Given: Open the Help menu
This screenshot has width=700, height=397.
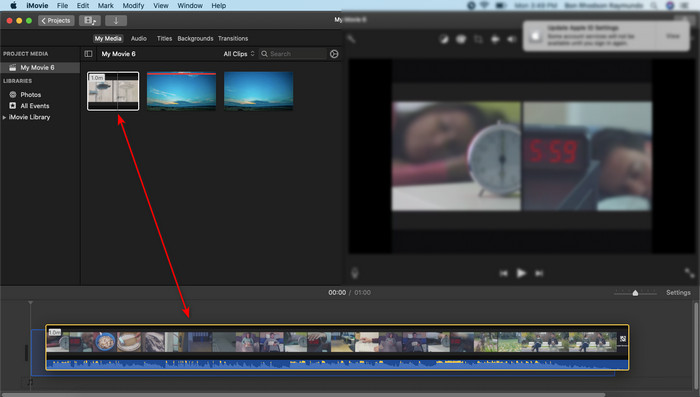Looking at the screenshot, I should point(218,5).
